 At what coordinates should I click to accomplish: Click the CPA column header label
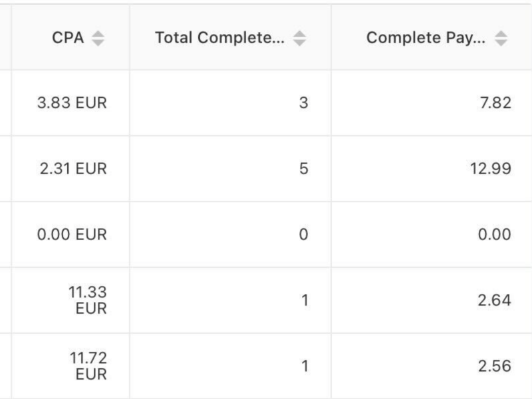68,38
